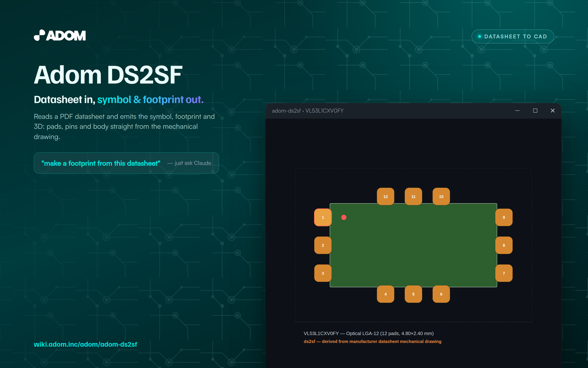Click the ADOM logo
Screen dimensions: 588x368
click(x=60, y=35)
